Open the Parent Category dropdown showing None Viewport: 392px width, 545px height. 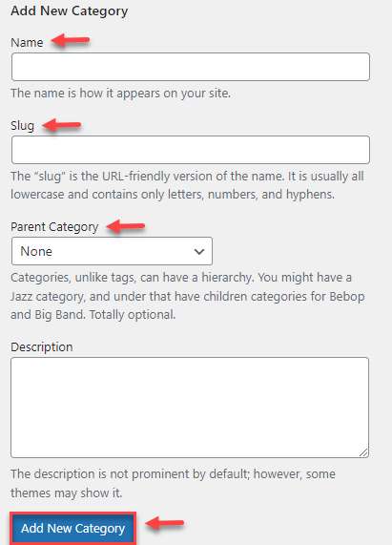pos(112,251)
